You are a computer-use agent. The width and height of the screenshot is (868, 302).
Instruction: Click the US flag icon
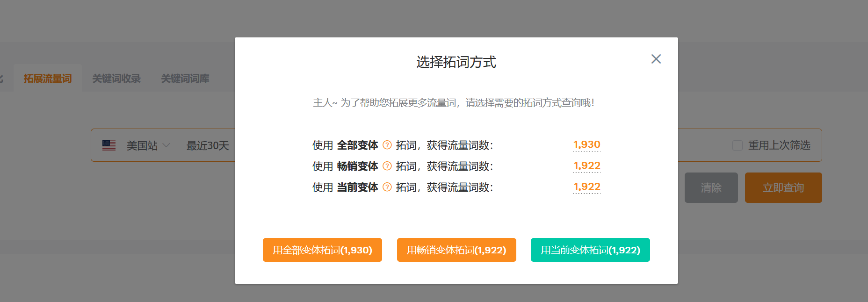109,145
